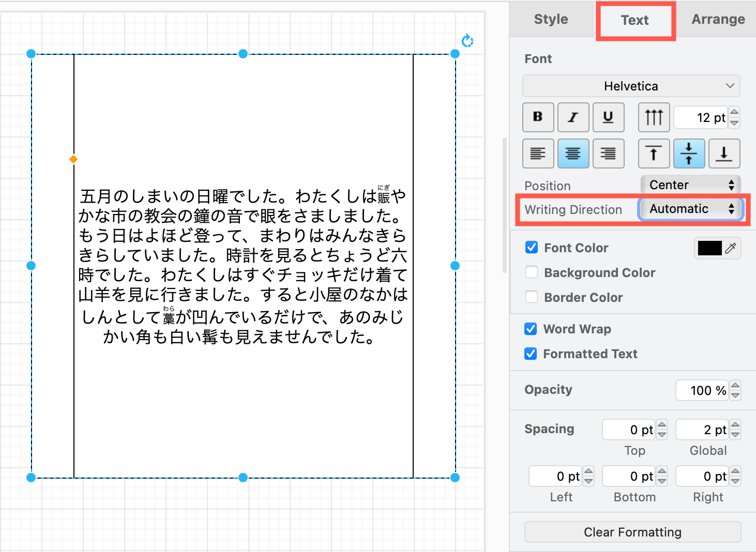756x552 pixels.
Task: Select the vertical text orientation icon
Action: pos(654,117)
